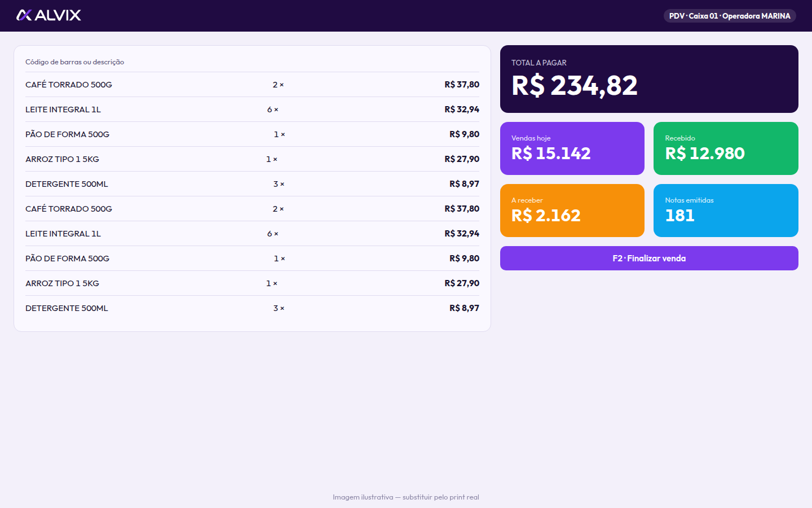The image size is (812, 508).
Task: Open the orange A receber card
Action: coord(572,211)
